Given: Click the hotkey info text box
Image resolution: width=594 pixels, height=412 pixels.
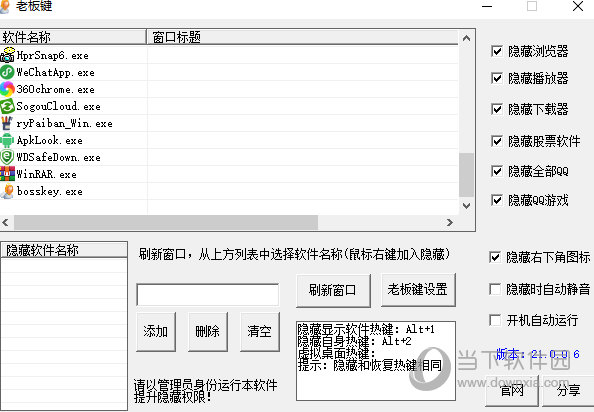Looking at the screenshot, I should click(376, 361).
